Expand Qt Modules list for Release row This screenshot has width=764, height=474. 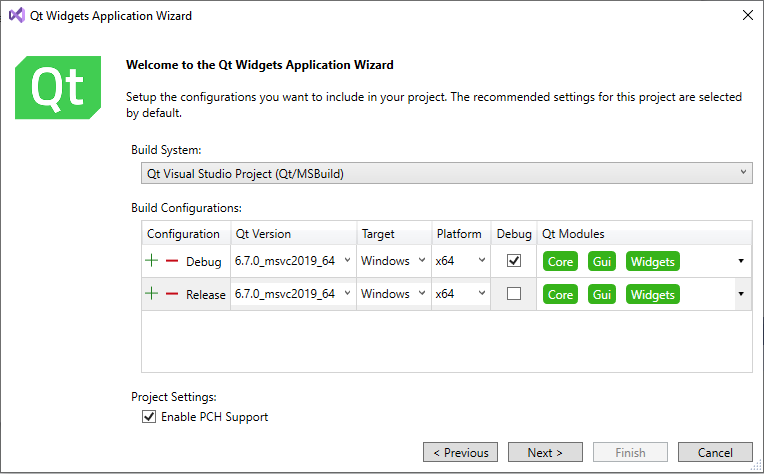coord(741,294)
